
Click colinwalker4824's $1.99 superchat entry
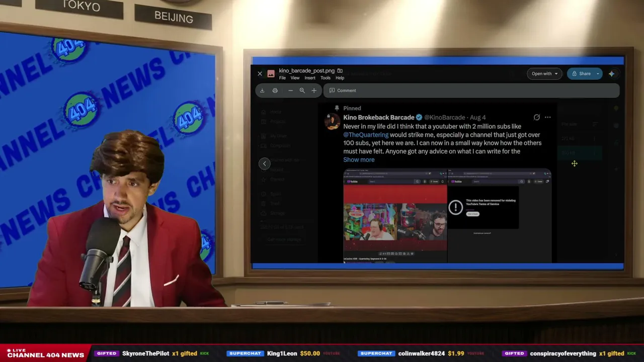421,353
